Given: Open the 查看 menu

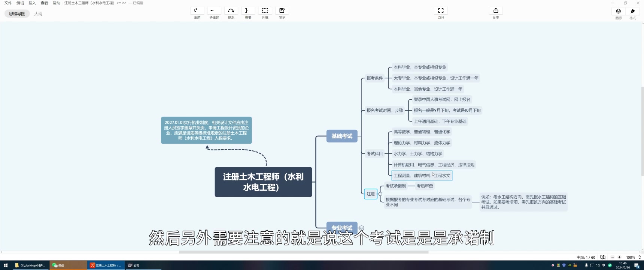Looking at the screenshot, I should click(x=44, y=3).
